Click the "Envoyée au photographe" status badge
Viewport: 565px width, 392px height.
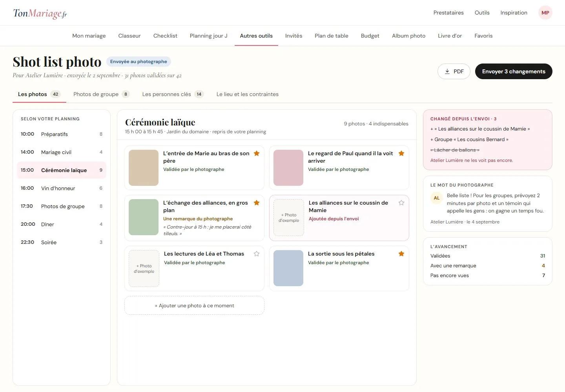[x=139, y=62]
